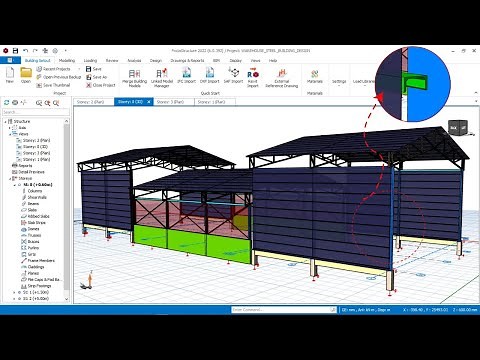
Task: Open the Linked Model Manager
Action: pos(162,73)
